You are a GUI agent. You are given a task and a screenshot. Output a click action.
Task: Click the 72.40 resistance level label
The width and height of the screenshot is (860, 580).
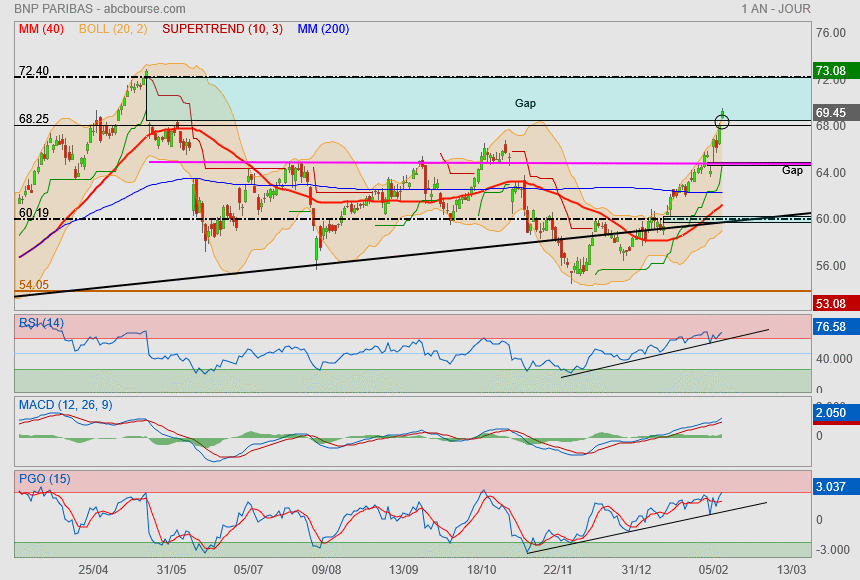(x=33, y=71)
